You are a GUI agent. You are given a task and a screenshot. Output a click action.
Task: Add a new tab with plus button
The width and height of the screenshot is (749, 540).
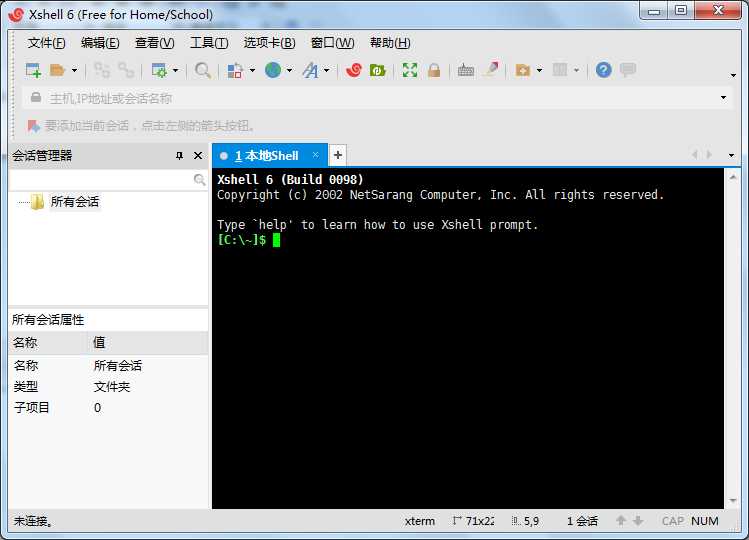(338, 155)
